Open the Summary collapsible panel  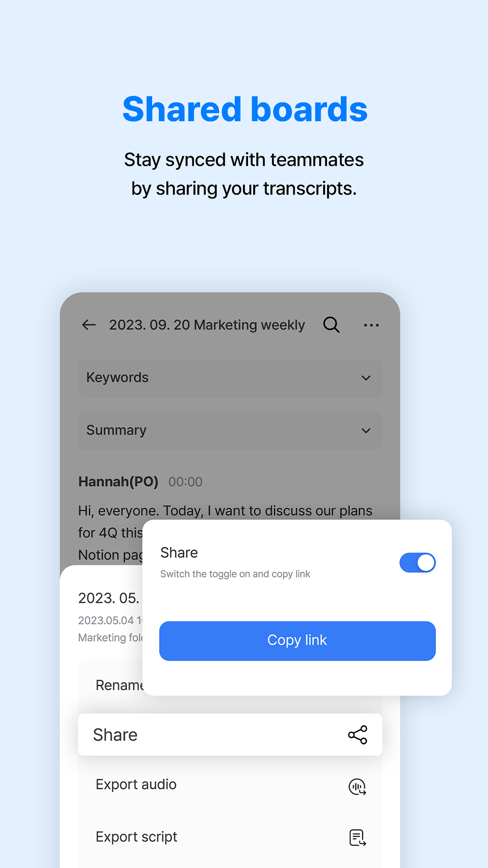click(230, 430)
